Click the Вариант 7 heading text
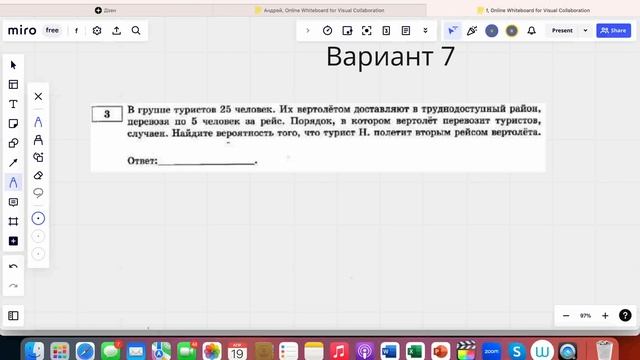 [x=390, y=56]
